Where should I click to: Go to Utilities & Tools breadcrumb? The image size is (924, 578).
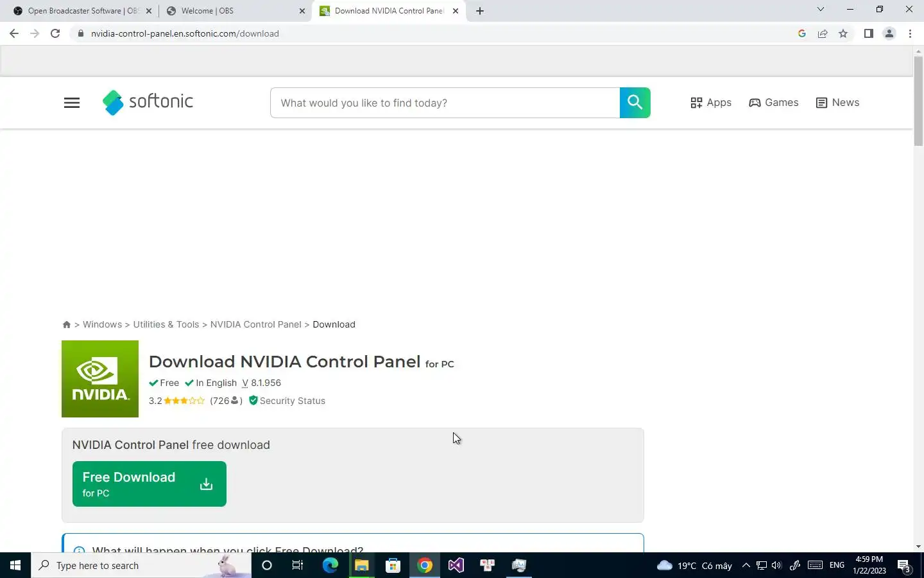[166, 324]
